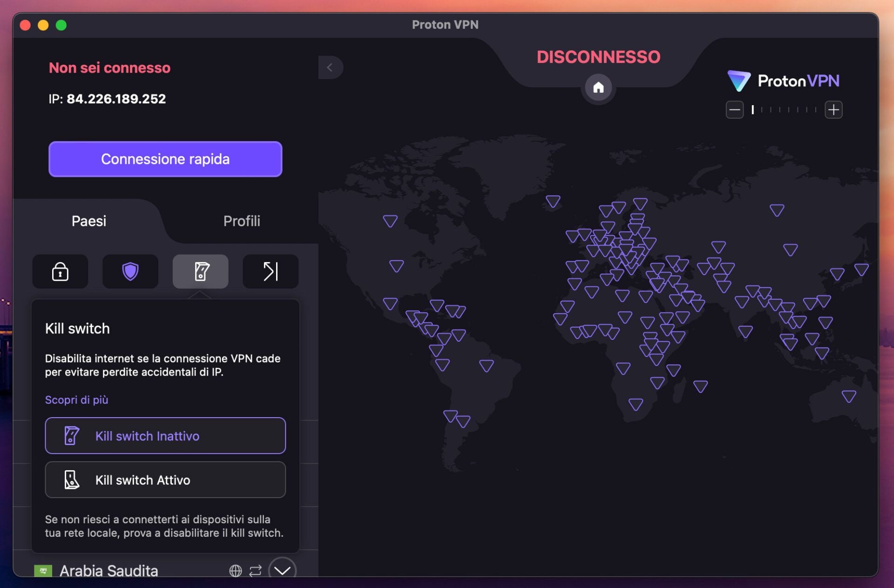Image resolution: width=894 pixels, height=588 pixels.
Task: Select the South Africa server marker on map
Action: click(x=636, y=404)
